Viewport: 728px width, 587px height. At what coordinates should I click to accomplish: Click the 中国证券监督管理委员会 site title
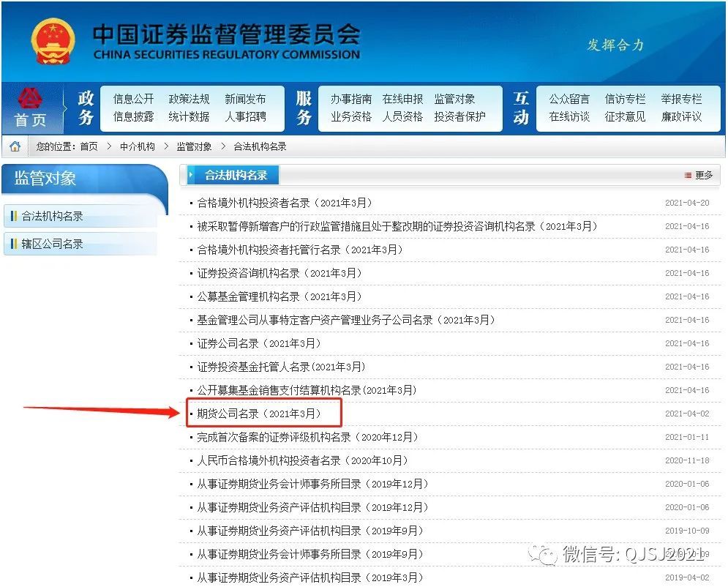point(227,34)
